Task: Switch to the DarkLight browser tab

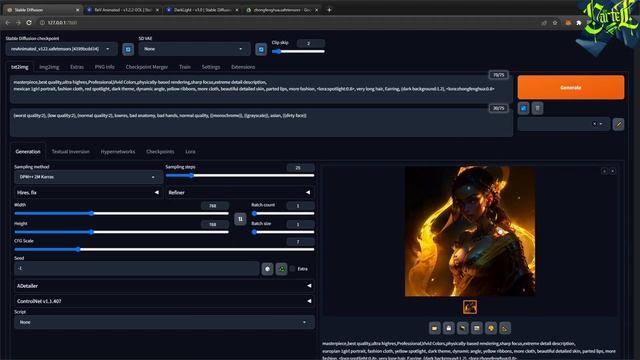Action: click(202, 10)
